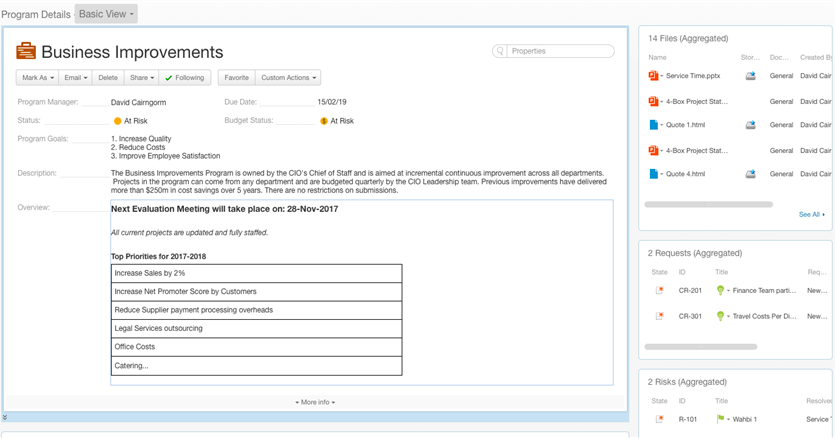Screen dimensions: 835x438
Task: Click CR-301 ID cell
Action: (690, 316)
